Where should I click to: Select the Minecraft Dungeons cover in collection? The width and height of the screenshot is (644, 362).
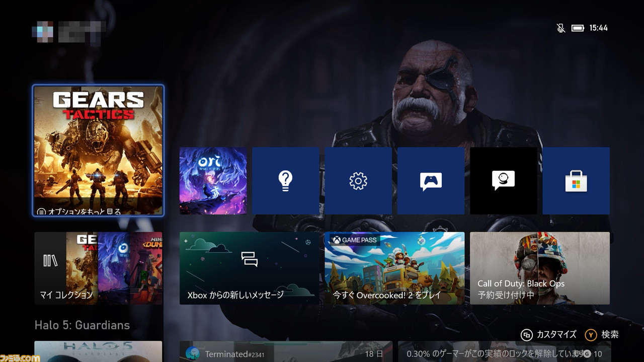click(146, 268)
